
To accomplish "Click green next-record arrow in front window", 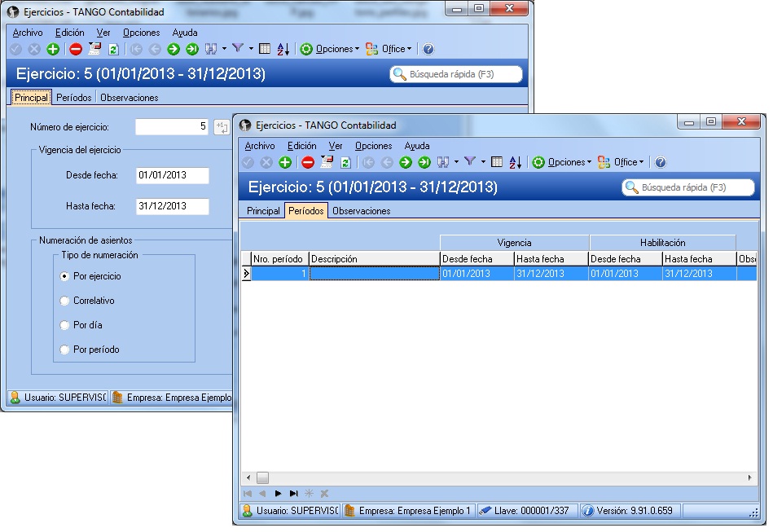I will coord(405,162).
